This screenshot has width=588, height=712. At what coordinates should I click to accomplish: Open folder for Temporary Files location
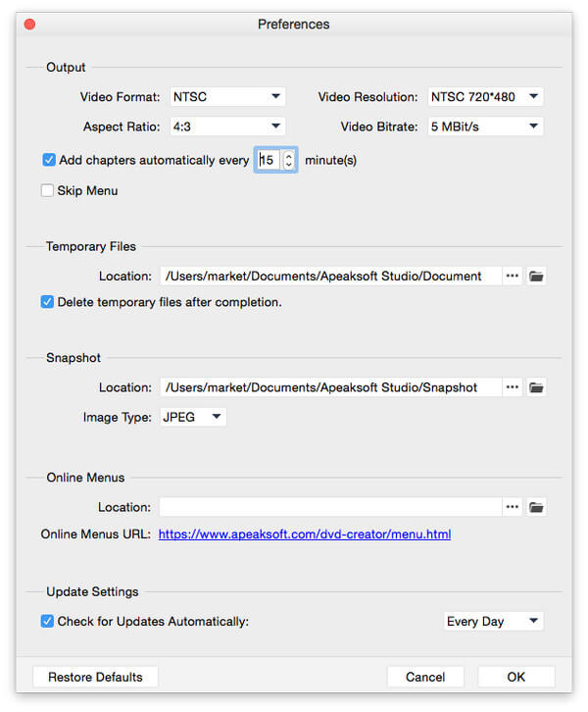pos(536,277)
